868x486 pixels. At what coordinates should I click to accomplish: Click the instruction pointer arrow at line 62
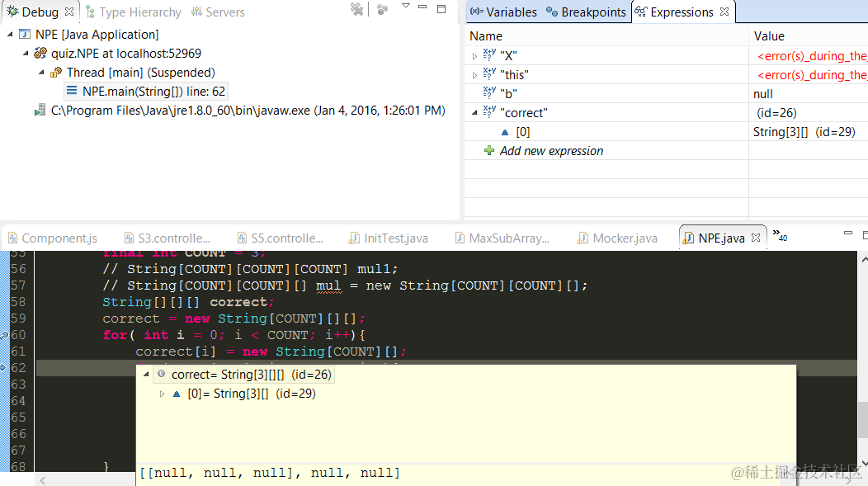point(4,367)
